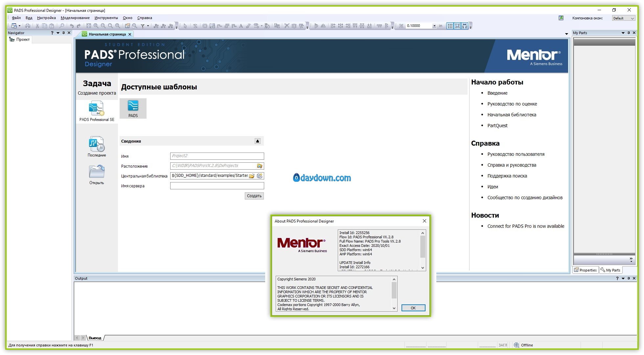Browse folder icon in Расположение field
The height and width of the screenshot is (355, 644).
260,166
